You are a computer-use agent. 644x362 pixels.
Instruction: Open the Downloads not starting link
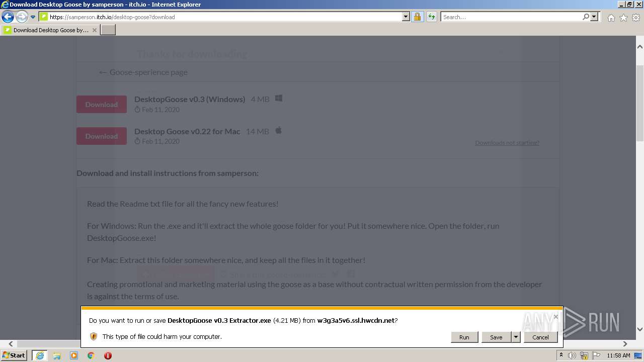point(507,143)
